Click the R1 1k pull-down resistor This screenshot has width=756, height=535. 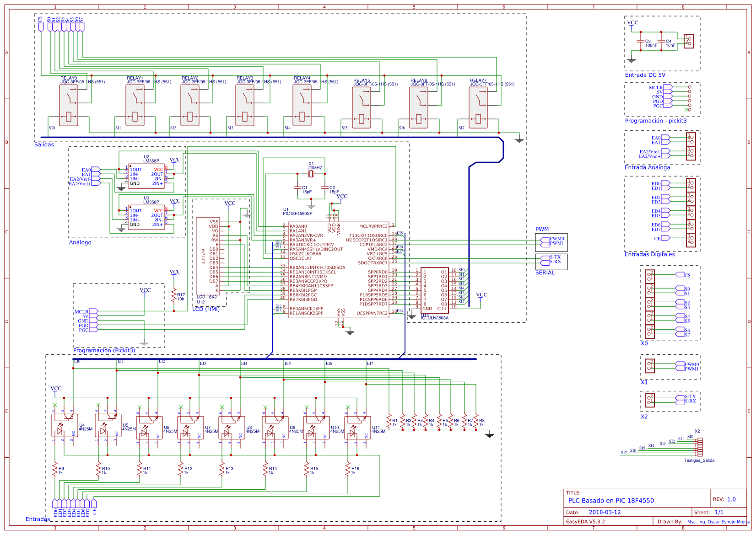click(389, 421)
